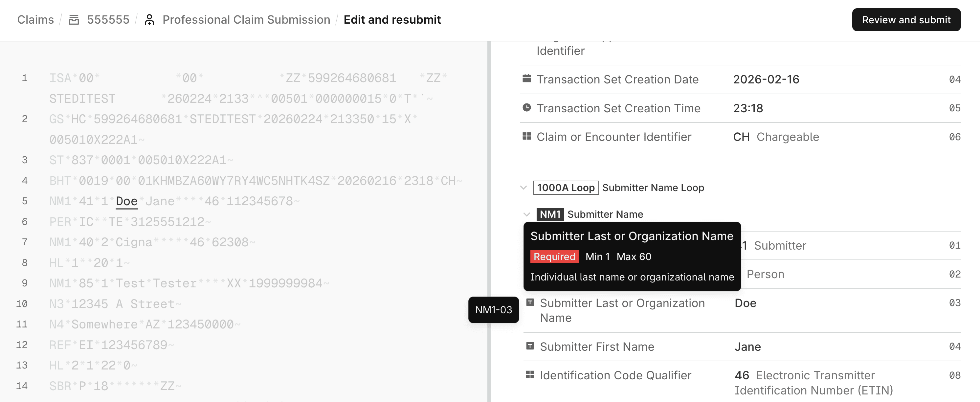
Task: Click clock icon for Transaction Set Creation Time
Action: tap(526, 108)
